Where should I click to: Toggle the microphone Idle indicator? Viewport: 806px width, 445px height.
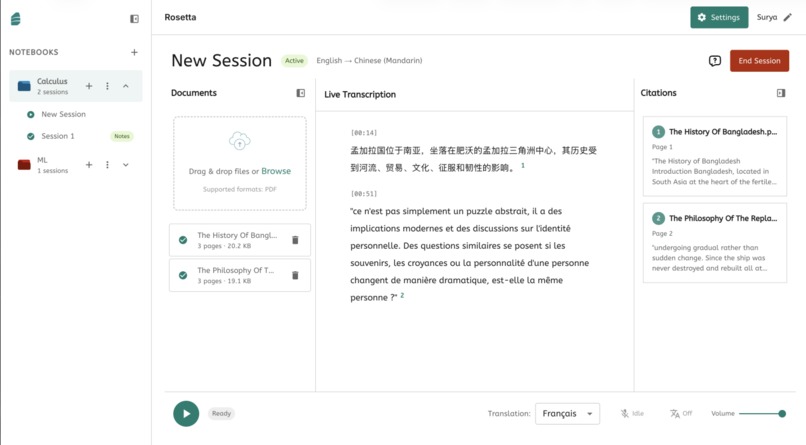pos(632,414)
